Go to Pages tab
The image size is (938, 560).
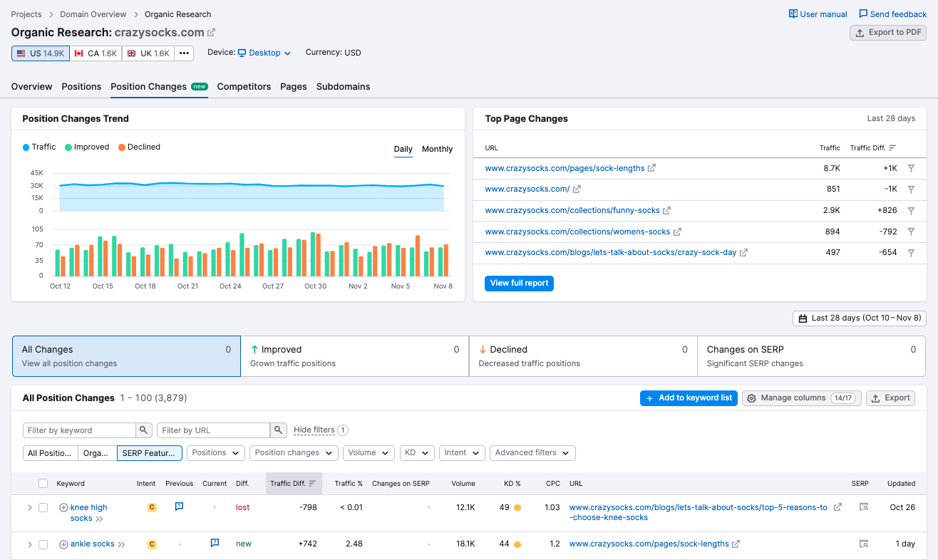[x=294, y=86]
